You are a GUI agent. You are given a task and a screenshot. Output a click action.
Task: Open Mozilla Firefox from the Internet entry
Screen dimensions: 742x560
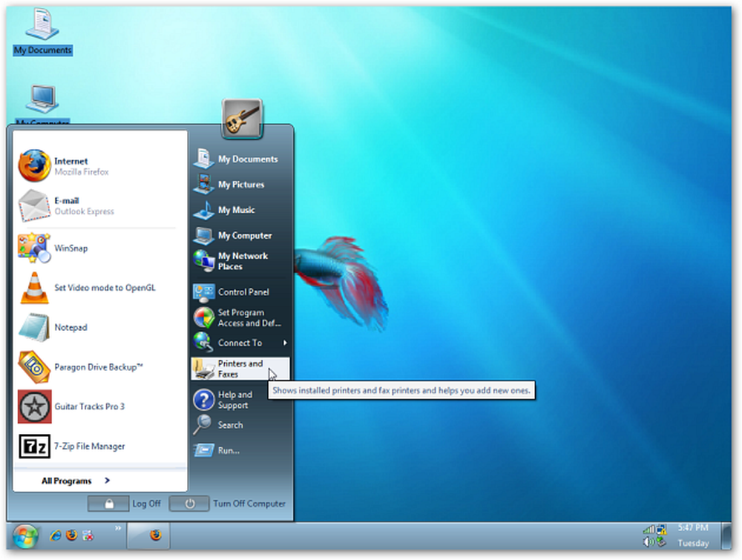coord(99,166)
